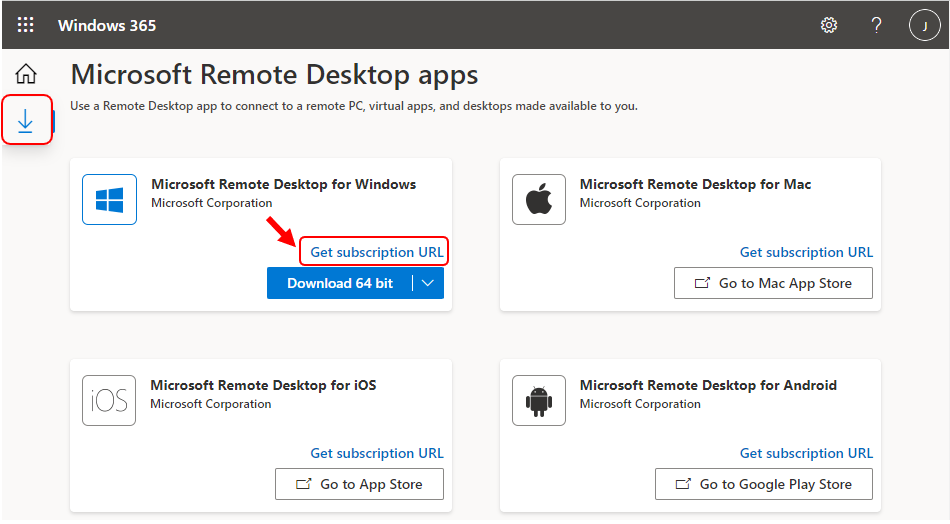Go to Home in the sidebar

pos(26,74)
